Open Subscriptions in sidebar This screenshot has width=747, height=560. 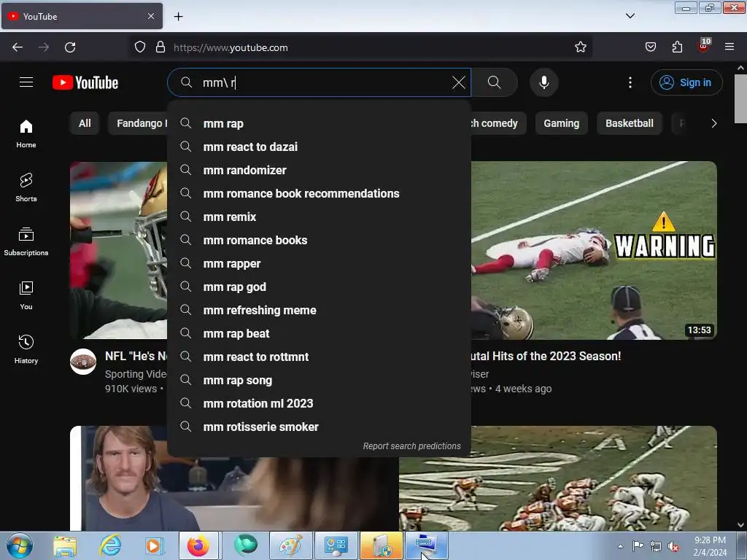(x=26, y=241)
